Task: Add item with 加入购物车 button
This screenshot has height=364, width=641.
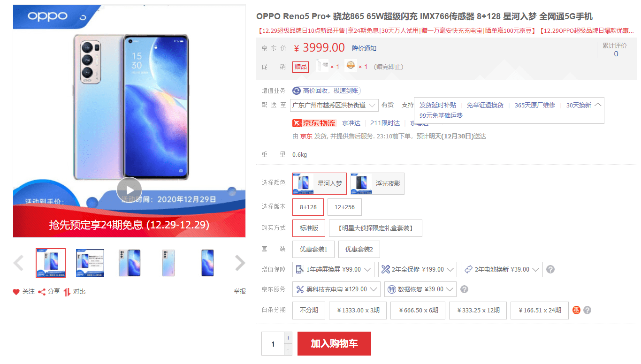Action: (x=334, y=344)
